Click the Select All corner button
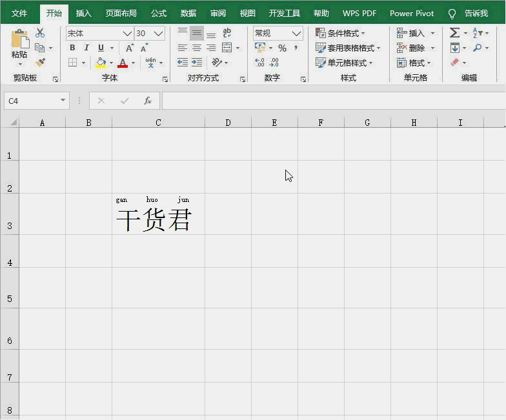This screenshot has width=506, height=420. tap(13, 123)
